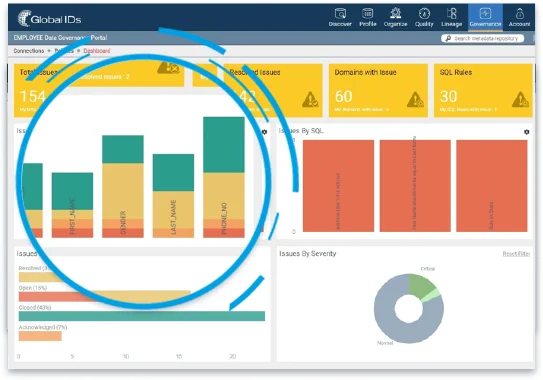The height and width of the screenshot is (380, 543).
Task: Select the Critical donut segment
Action: [x=420, y=285]
